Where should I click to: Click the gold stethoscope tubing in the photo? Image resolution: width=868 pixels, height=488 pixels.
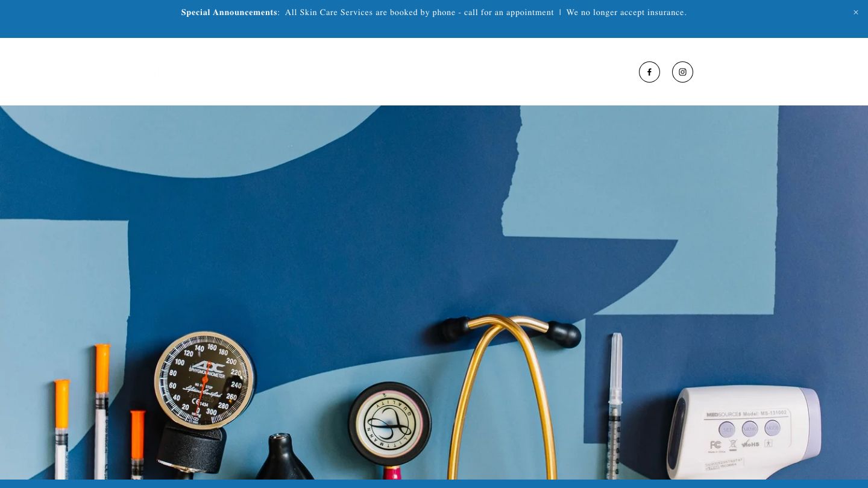[x=501, y=398]
